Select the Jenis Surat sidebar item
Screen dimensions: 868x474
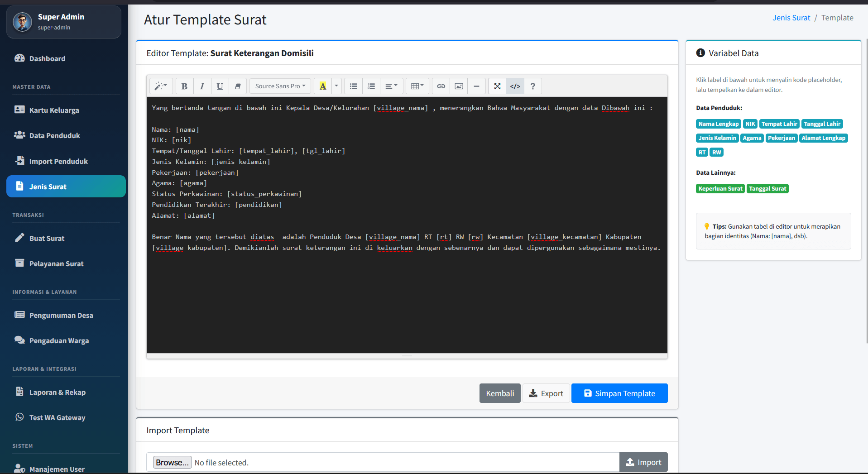(66, 187)
